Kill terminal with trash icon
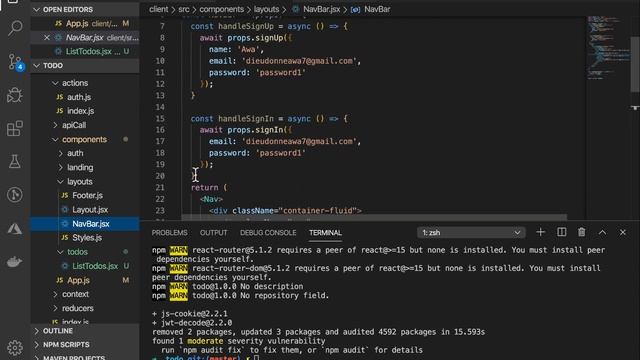Image resolution: width=640 pixels, height=360 pixels. point(582,232)
